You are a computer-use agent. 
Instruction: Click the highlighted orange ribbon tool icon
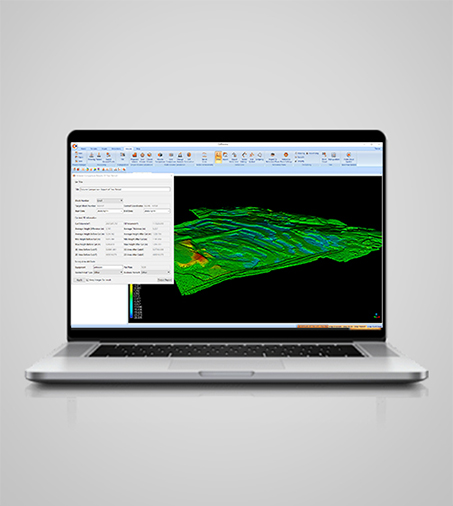218,156
